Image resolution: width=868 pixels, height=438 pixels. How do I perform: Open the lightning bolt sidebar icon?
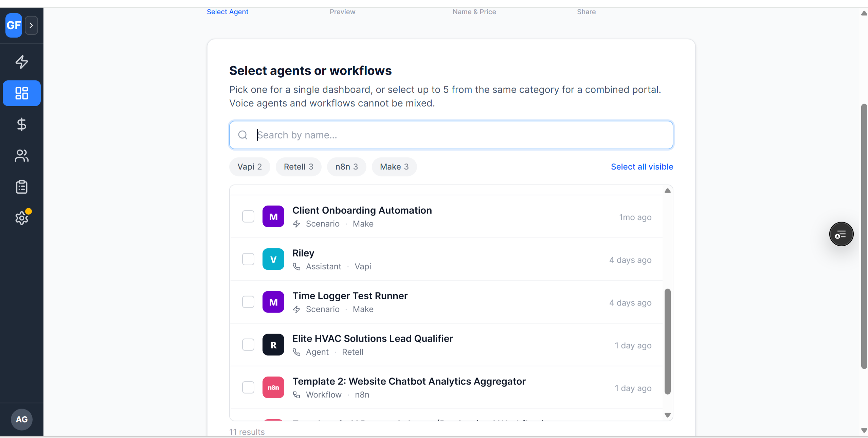tap(22, 62)
